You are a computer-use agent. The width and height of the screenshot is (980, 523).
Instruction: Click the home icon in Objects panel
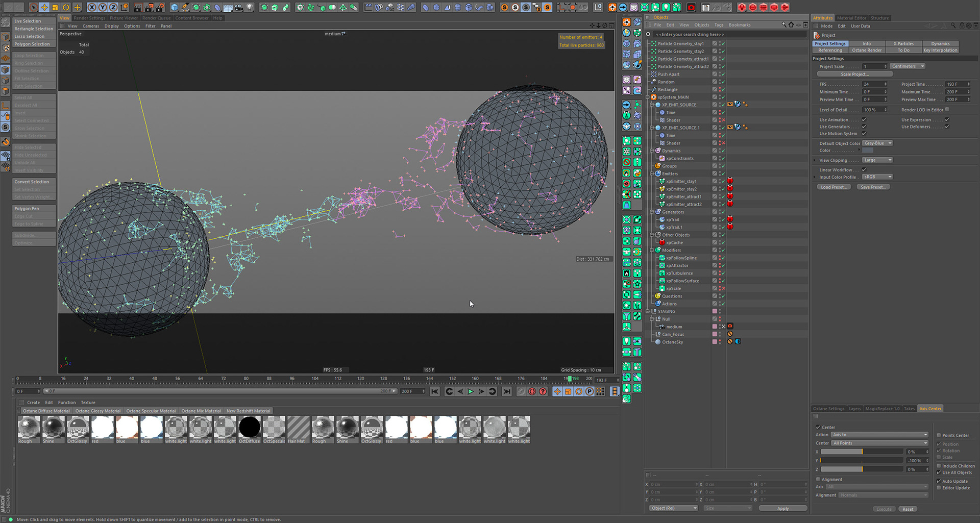pos(791,24)
